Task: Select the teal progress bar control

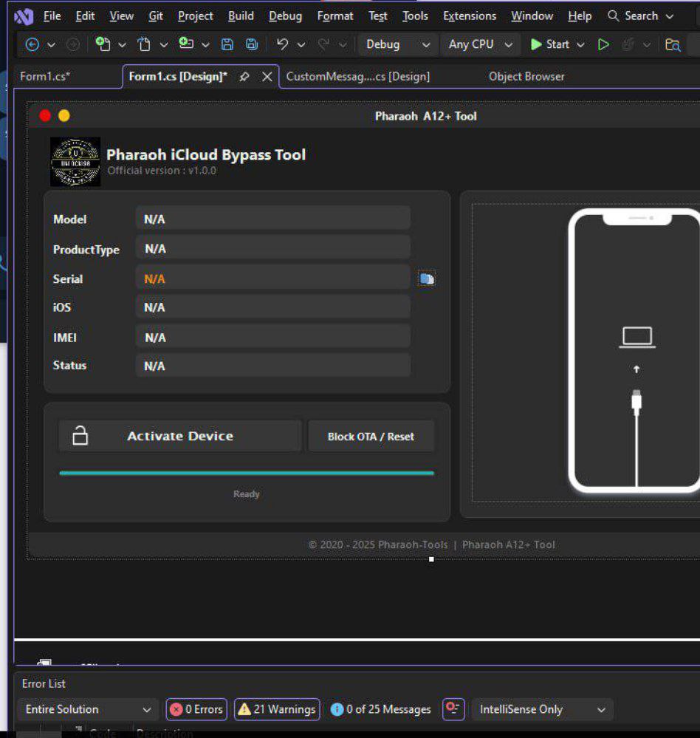Action: coord(247,473)
